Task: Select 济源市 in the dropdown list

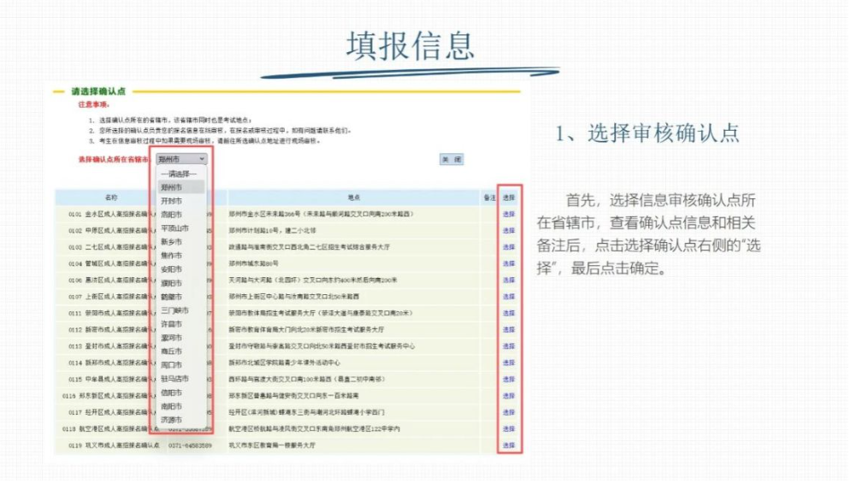Action: pyautogui.click(x=171, y=420)
